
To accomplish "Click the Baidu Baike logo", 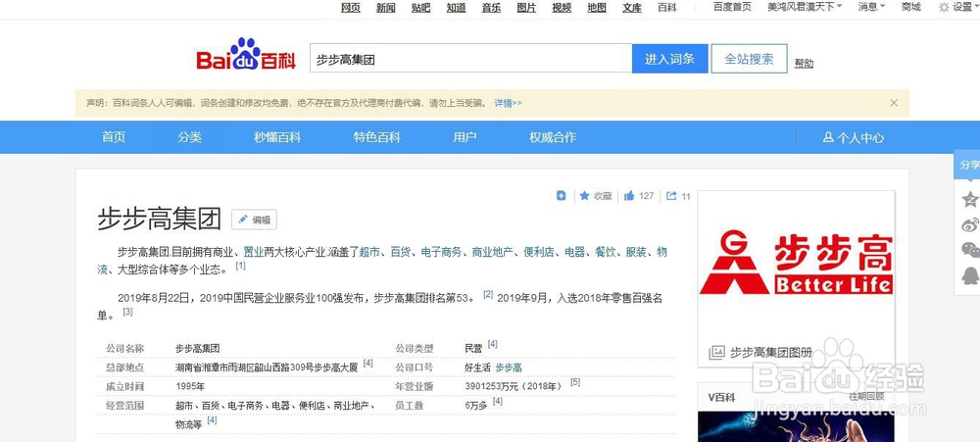I will 246,54.
